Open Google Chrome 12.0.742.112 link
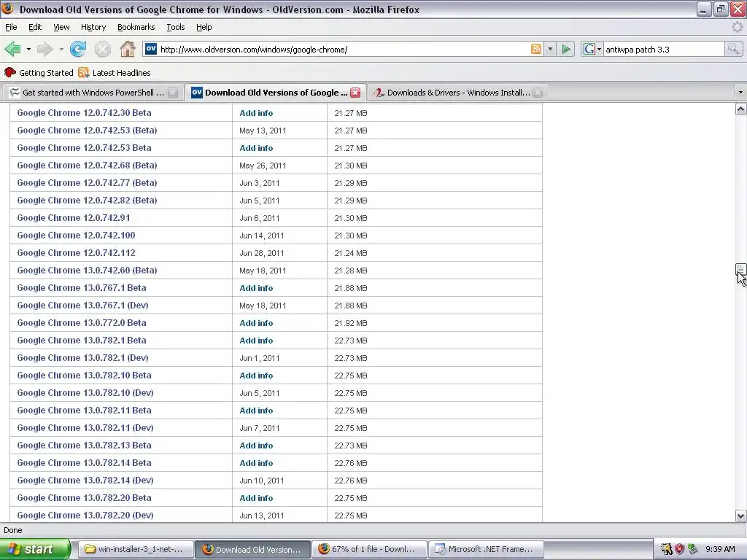747x560 pixels. (x=76, y=253)
